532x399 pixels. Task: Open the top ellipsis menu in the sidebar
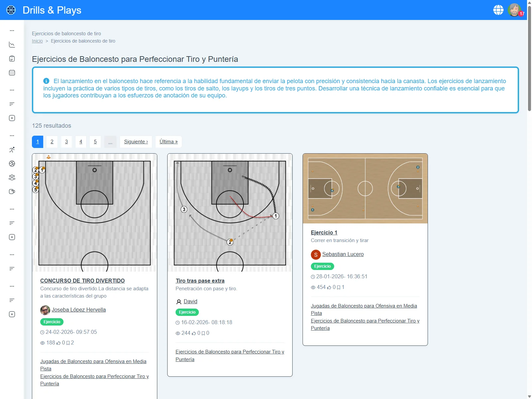point(12,30)
